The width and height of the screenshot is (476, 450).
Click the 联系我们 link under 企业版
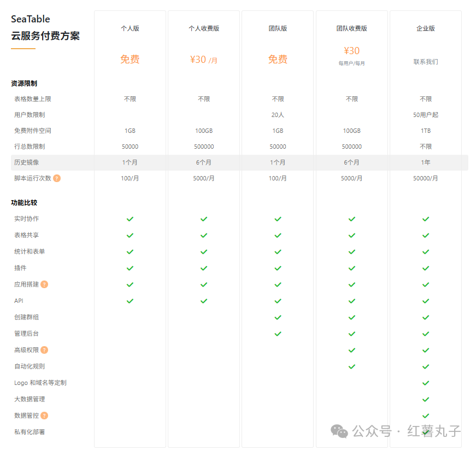click(426, 62)
